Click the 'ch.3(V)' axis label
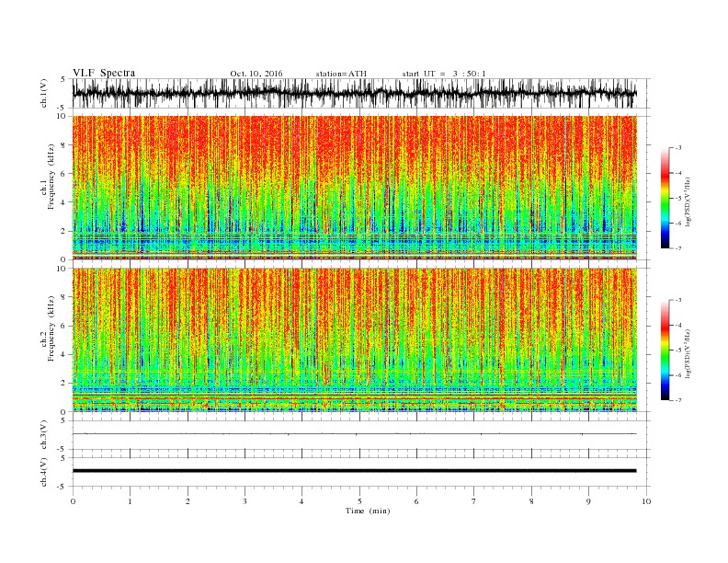The image size is (728, 563). click(44, 435)
